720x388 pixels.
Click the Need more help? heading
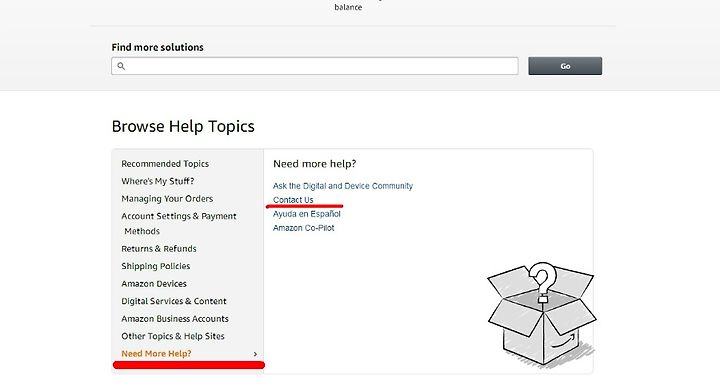click(315, 164)
